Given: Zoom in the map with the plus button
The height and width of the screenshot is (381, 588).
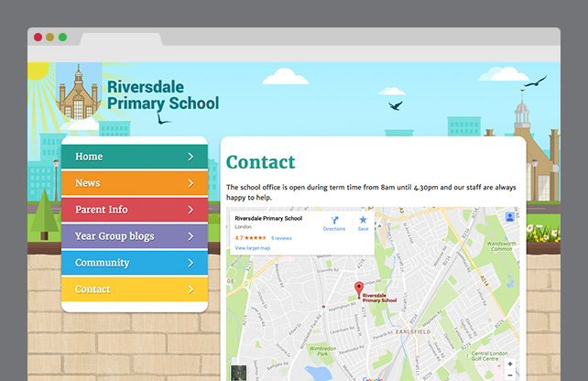Looking at the screenshot, I should click(510, 364).
